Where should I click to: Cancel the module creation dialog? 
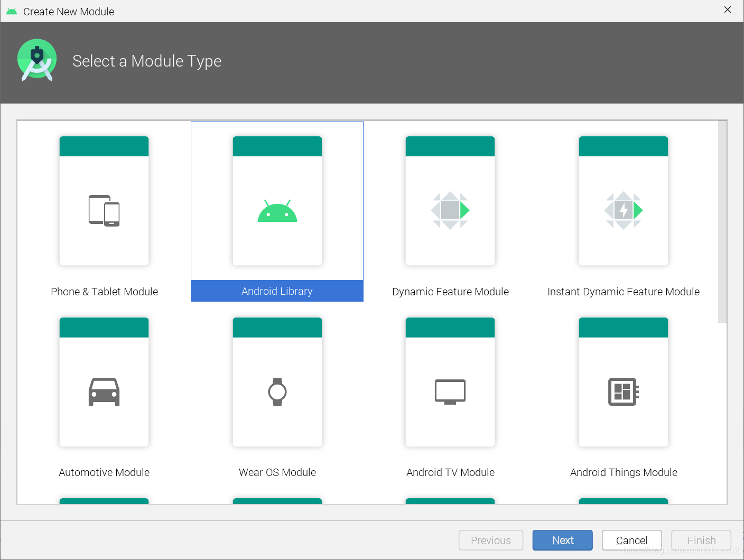(x=632, y=540)
